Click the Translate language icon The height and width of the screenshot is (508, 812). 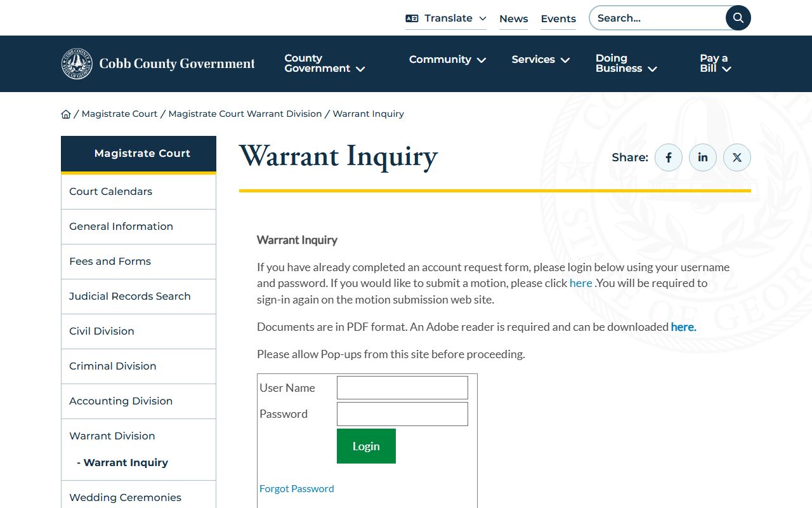pyautogui.click(x=412, y=18)
